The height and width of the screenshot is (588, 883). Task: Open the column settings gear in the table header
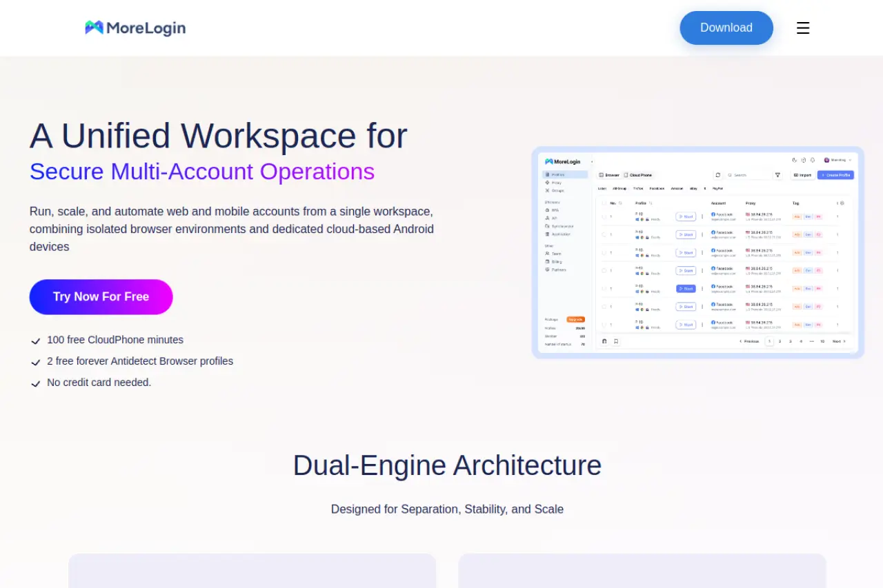coord(842,203)
